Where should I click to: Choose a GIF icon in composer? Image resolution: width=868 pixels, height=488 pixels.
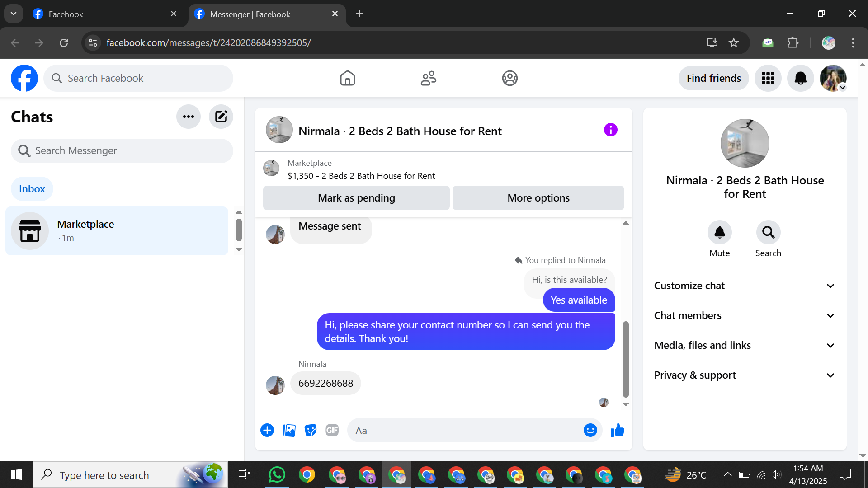[x=332, y=430]
